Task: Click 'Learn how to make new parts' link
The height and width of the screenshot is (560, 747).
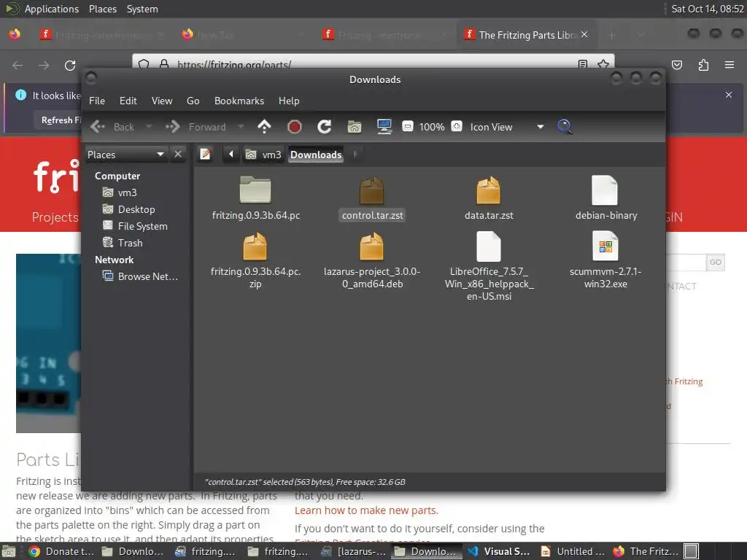Action: click(366, 510)
